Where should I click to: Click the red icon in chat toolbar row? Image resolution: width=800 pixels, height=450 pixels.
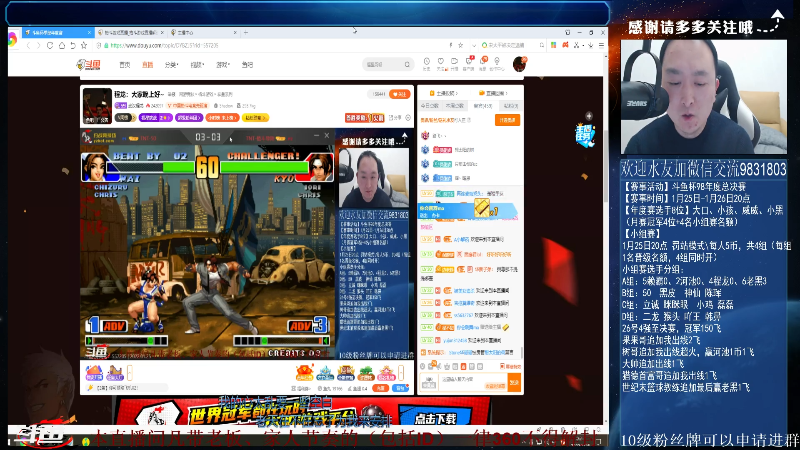pyautogui.click(x=463, y=366)
